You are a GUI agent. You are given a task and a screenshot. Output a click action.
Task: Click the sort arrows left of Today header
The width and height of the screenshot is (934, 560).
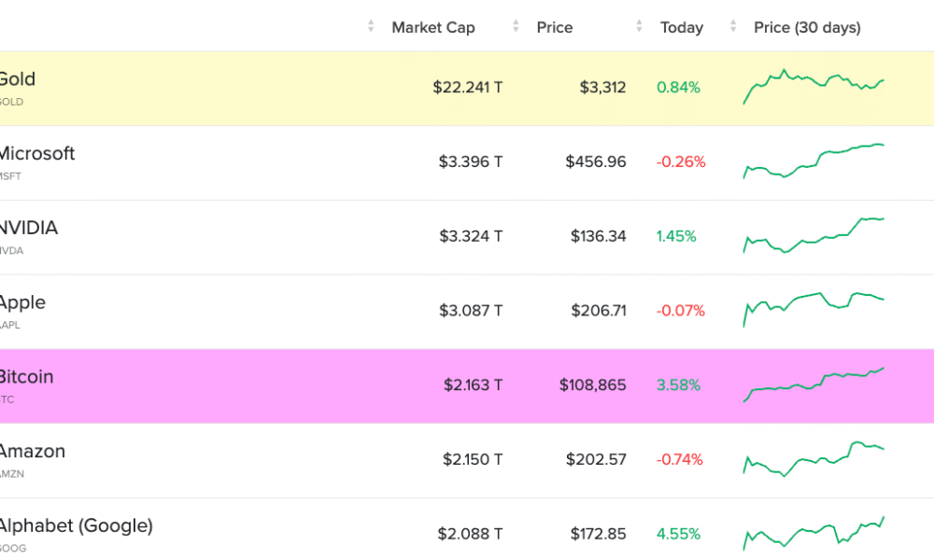[639, 26]
